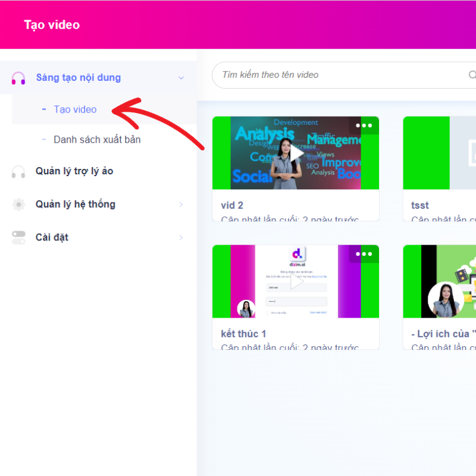The width and height of the screenshot is (476, 476).
Task: Play the kết thúc 1 video preview
Action: [296, 282]
